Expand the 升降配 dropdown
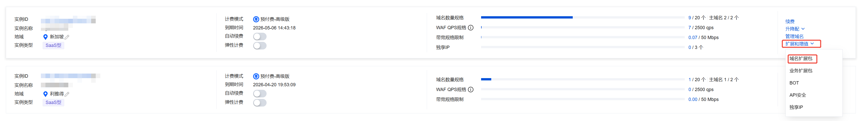 (x=795, y=29)
